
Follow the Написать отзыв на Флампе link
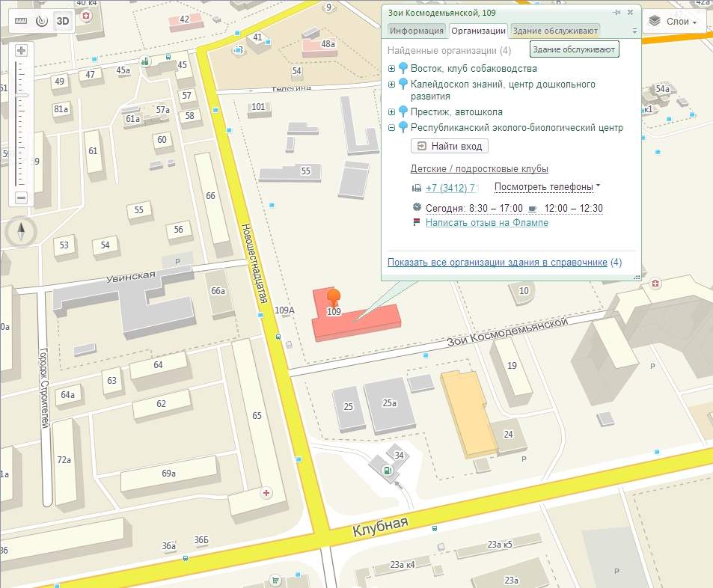click(x=486, y=223)
